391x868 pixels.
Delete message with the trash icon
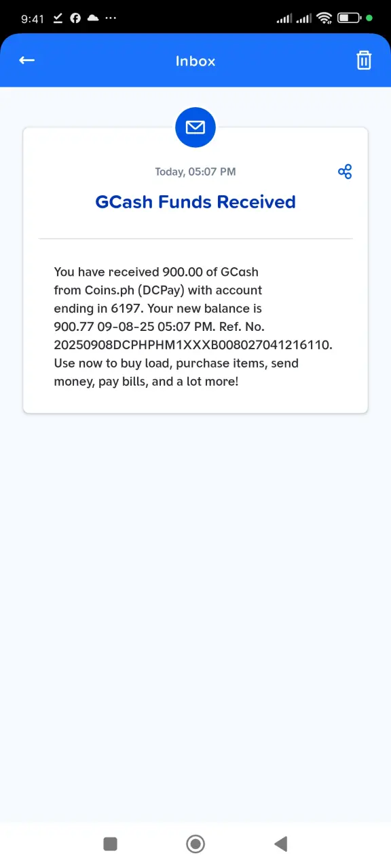(x=364, y=60)
